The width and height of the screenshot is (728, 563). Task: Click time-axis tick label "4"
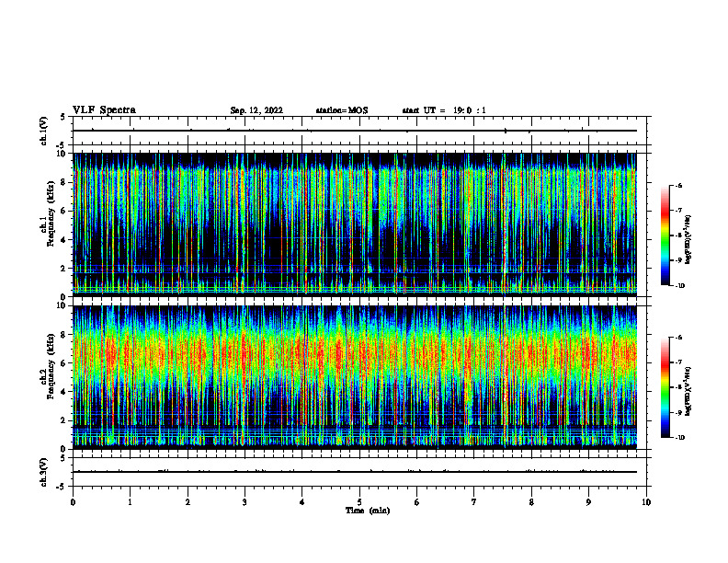point(302,502)
